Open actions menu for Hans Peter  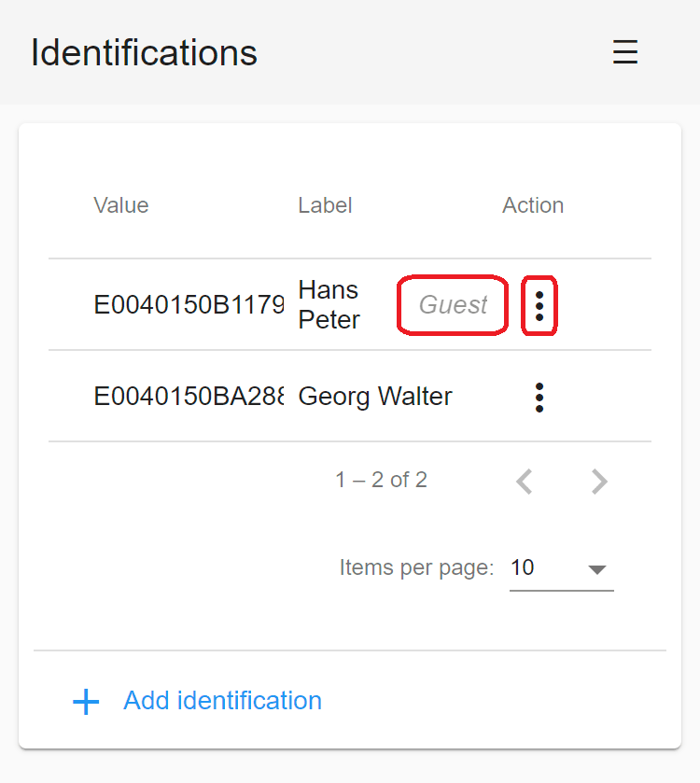[x=539, y=306]
